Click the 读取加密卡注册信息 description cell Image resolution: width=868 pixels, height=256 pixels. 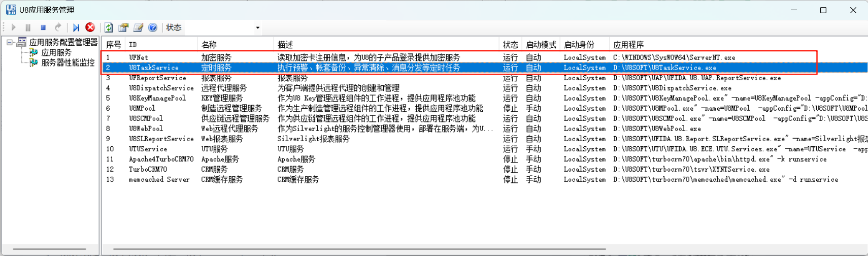coord(369,57)
